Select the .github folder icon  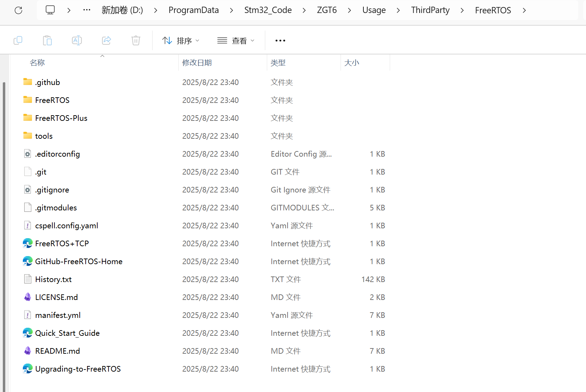28,82
